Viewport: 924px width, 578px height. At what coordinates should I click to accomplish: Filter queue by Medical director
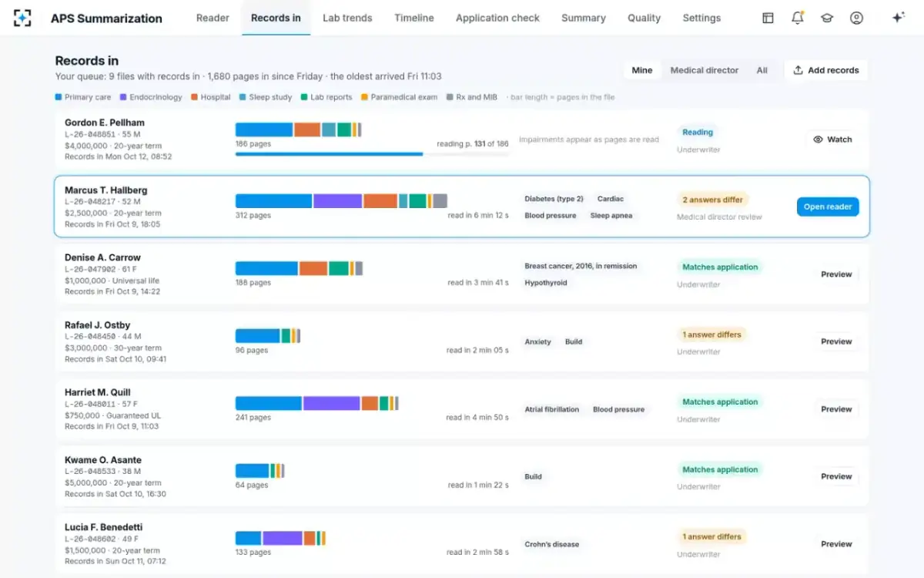[x=705, y=70]
